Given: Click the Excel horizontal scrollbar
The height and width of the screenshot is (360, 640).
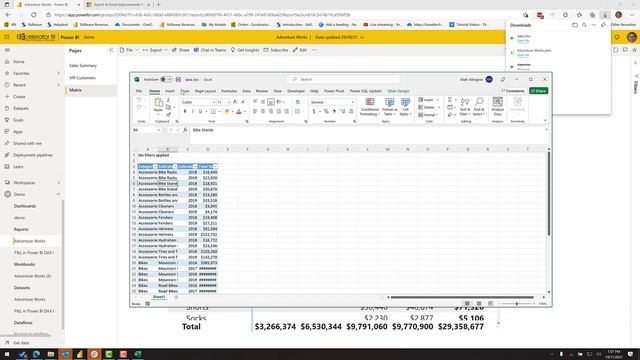Looking at the screenshot, I should point(462,297).
